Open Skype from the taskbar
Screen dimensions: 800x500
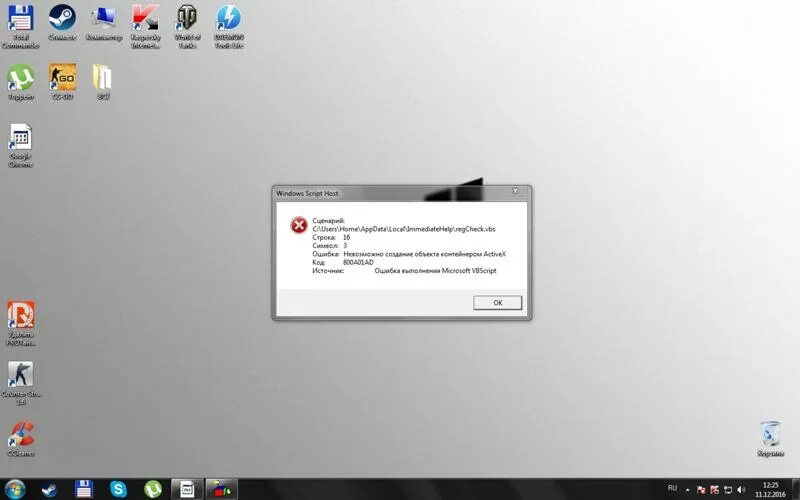[x=118, y=489]
